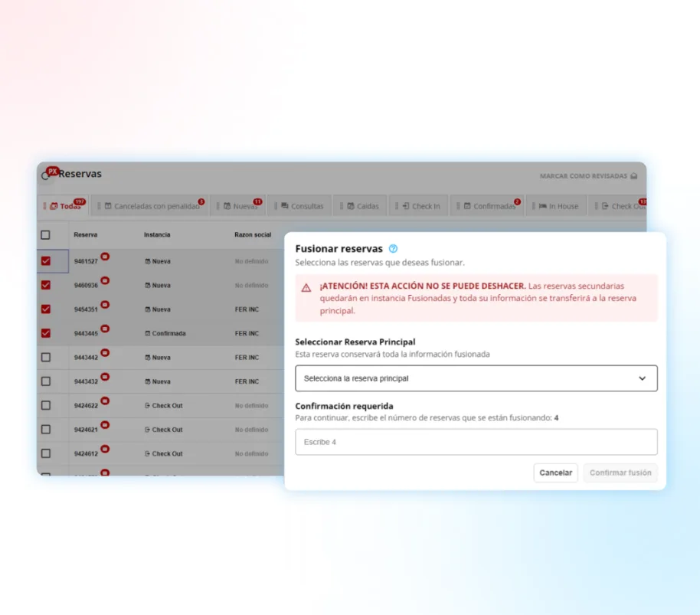Click the chevron arrow of the reserva principal selector

[x=642, y=378]
